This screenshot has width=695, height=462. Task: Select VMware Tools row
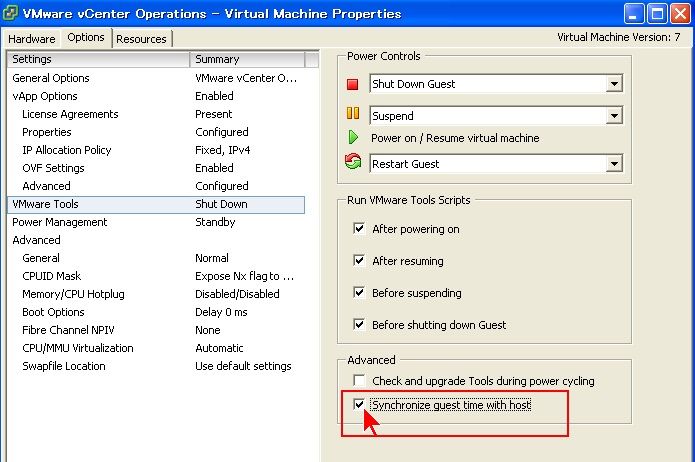(x=156, y=204)
